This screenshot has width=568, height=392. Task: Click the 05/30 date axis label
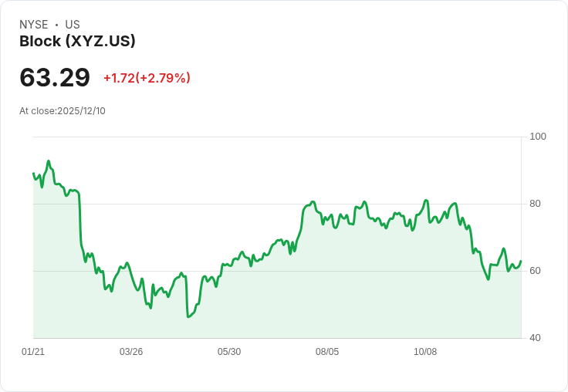(x=229, y=352)
